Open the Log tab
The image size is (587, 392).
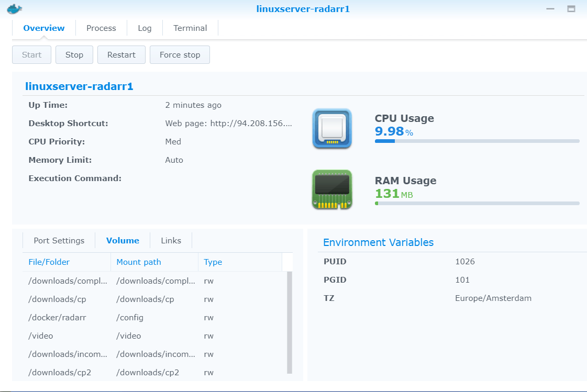(x=145, y=28)
